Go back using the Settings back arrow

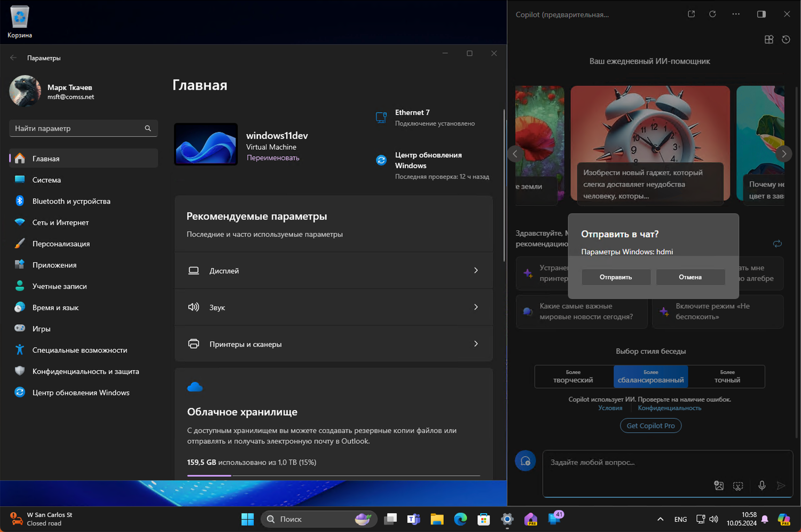[13, 58]
